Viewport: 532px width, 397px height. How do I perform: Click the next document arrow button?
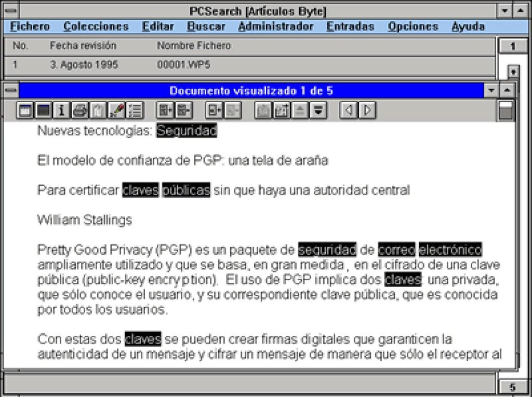tap(366, 110)
